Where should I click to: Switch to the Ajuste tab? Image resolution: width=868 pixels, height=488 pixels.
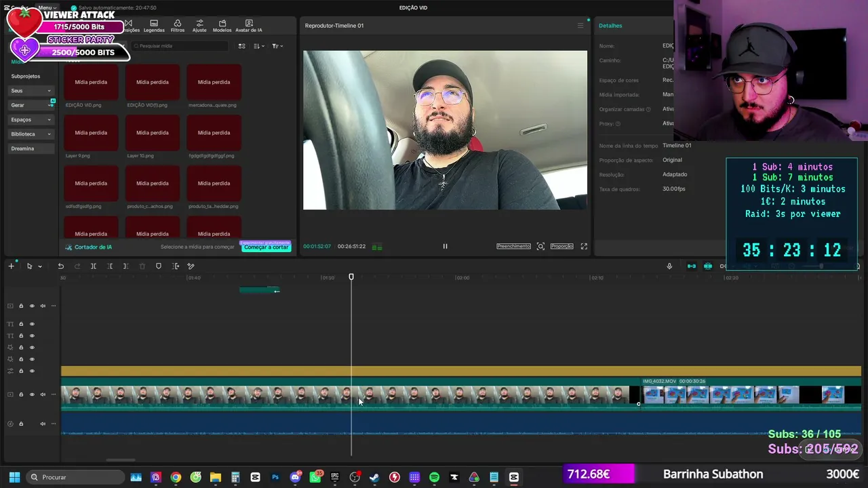(x=199, y=26)
